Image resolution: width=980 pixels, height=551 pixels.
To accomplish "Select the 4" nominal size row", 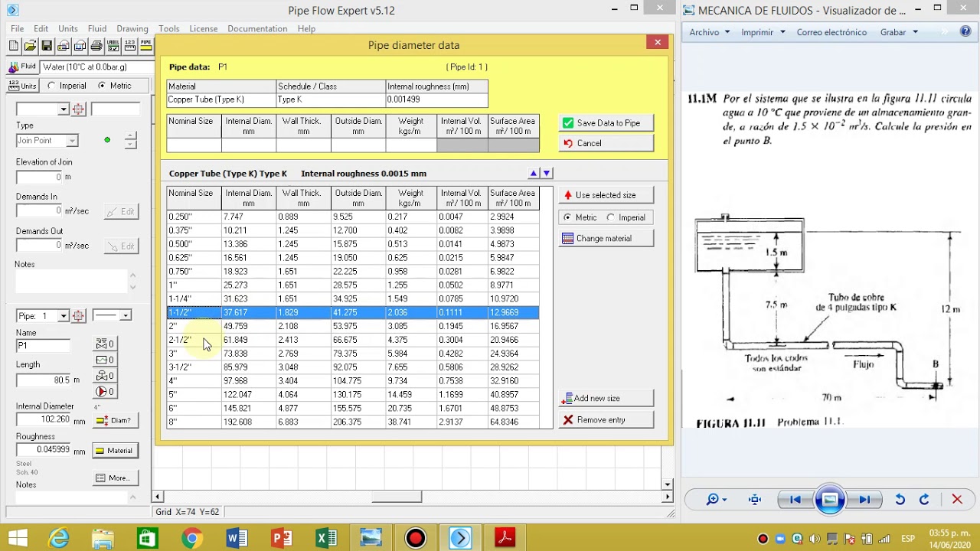I will 353,381.
